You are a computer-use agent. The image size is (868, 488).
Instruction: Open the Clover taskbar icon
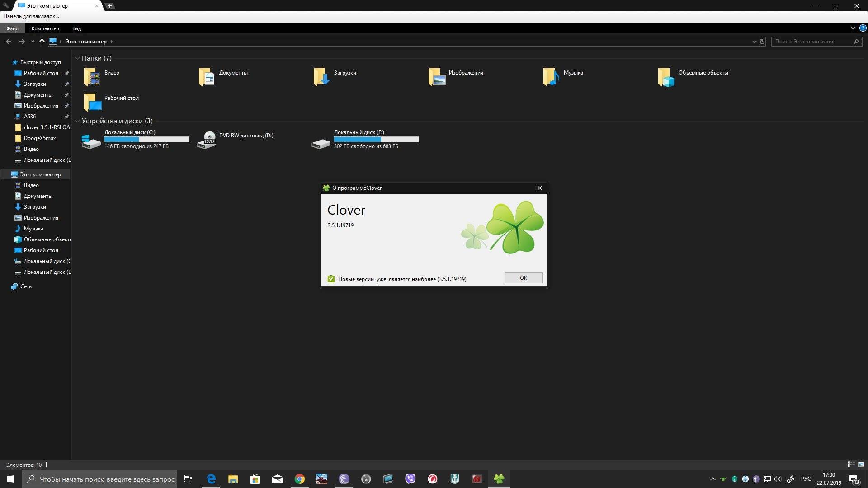click(499, 479)
